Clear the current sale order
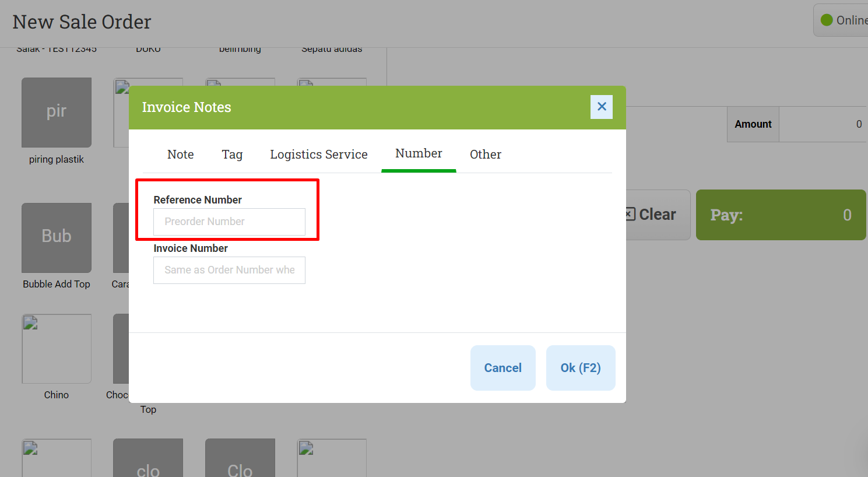 [658, 215]
